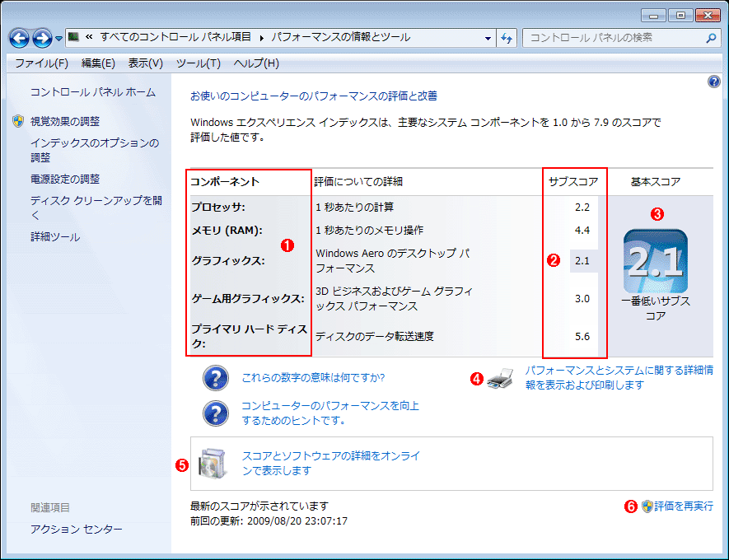Open 詳細ツール link
Image resolution: width=729 pixels, height=560 pixels.
tap(55, 237)
